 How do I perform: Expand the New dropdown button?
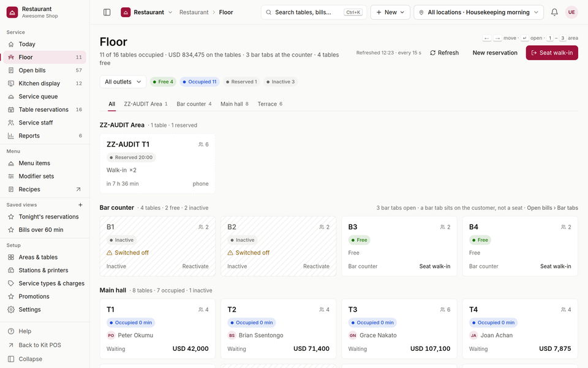[x=390, y=12]
